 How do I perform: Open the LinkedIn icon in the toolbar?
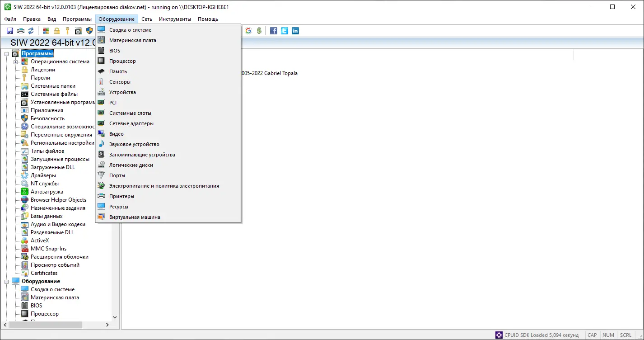295,31
